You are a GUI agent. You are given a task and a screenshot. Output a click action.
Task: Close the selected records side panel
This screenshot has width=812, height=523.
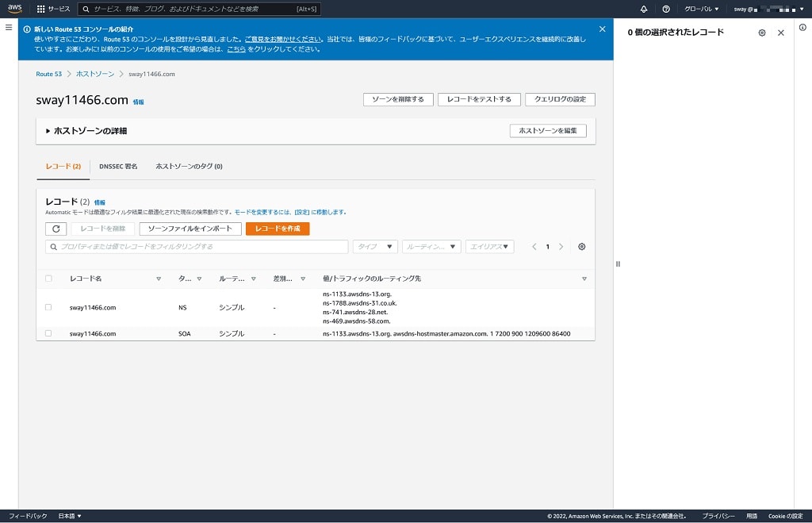click(781, 33)
